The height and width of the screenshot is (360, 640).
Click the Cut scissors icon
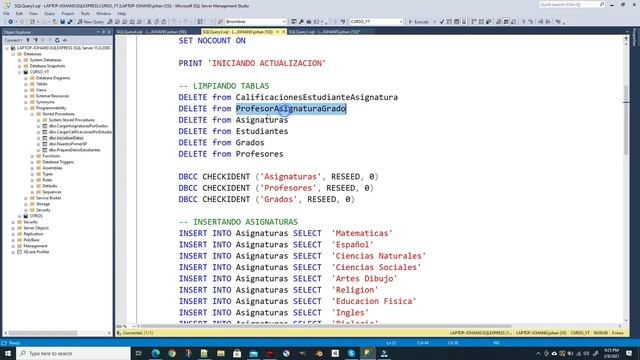point(149,22)
